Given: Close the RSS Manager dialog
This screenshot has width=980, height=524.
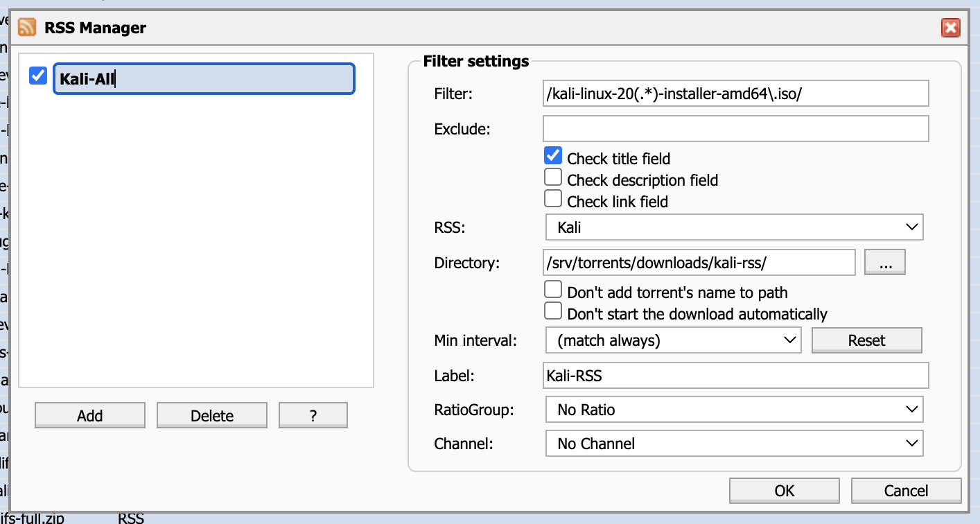Looking at the screenshot, I should click(x=950, y=28).
